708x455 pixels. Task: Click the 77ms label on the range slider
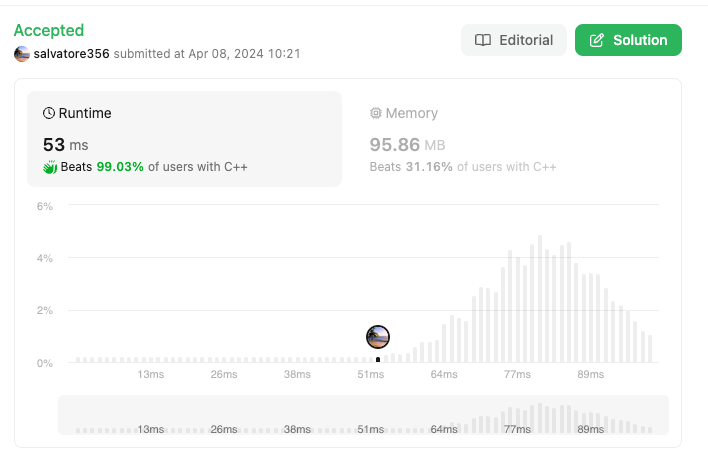[x=517, y=429]
